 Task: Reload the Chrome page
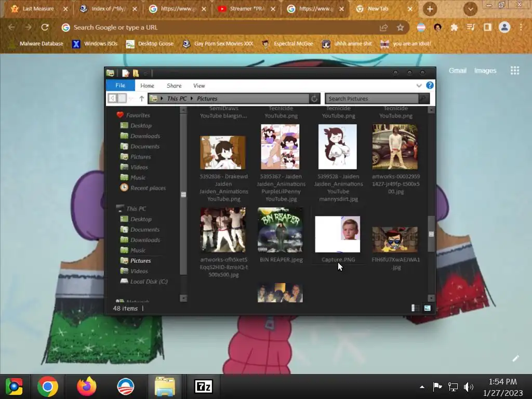(45, 28)
